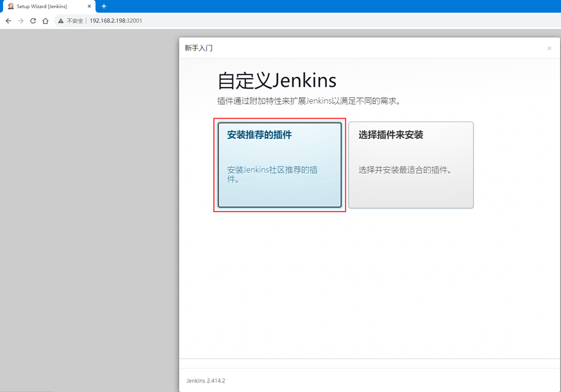Screen dimensions: 561x392
Task: Click the browser back arrow
Action: tap(9, 20)
